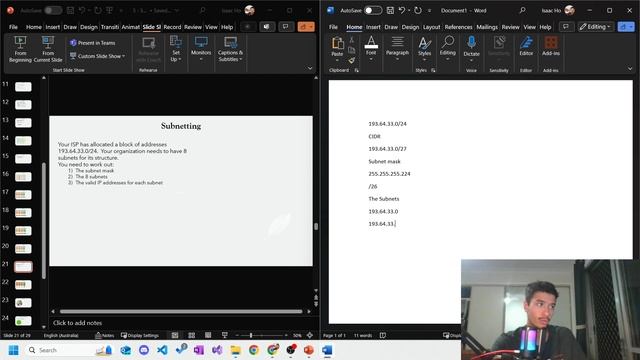Click Word page count in status bar

point(334,335)
